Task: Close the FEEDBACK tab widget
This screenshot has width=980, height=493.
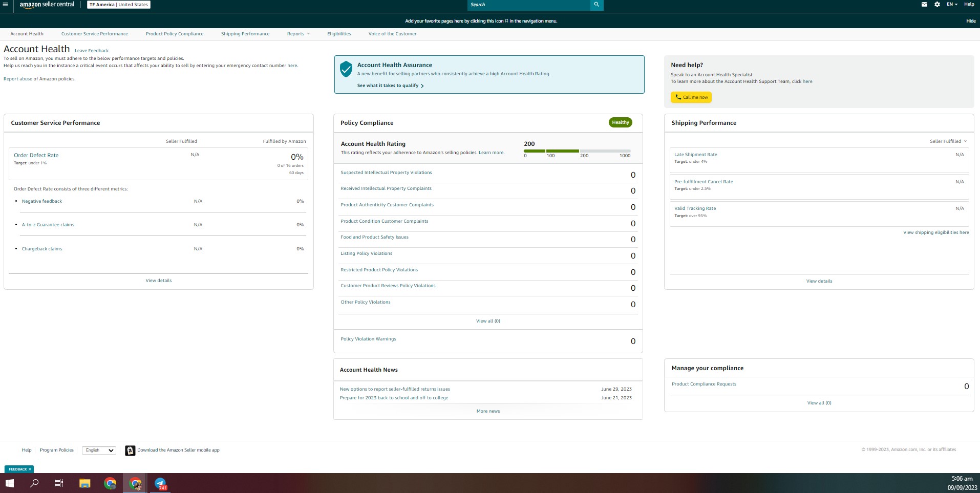Action: pos(30,469)
